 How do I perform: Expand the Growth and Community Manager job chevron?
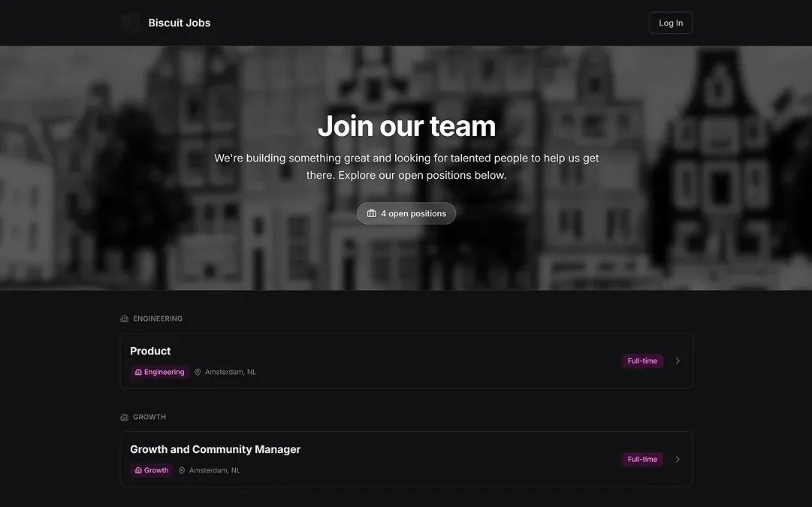click(x=678, y=458)
